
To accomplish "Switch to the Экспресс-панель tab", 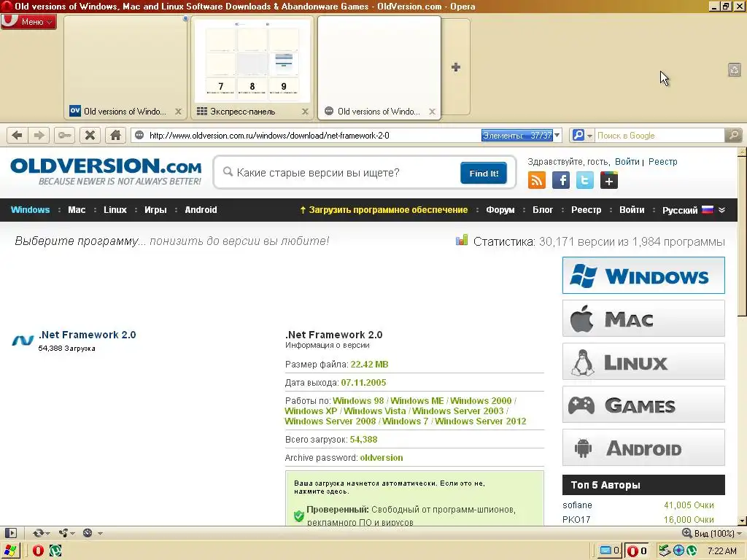I will (252, 67).
